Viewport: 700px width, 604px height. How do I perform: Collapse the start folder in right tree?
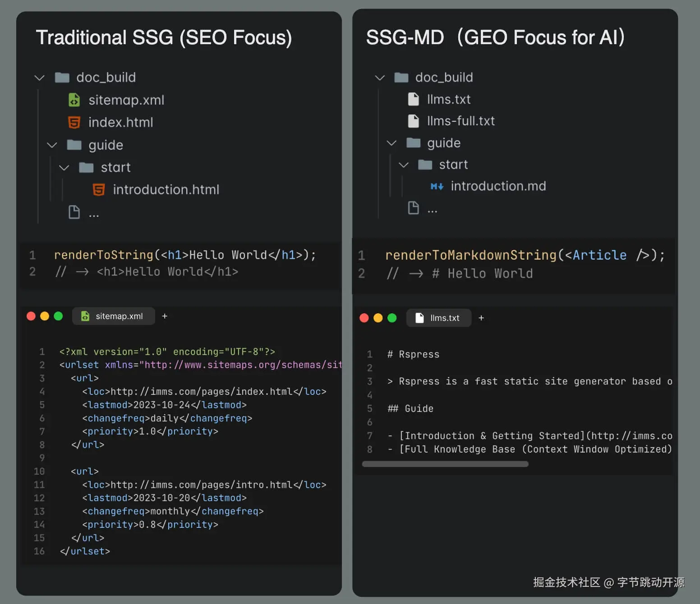click(x=404, y=165)
